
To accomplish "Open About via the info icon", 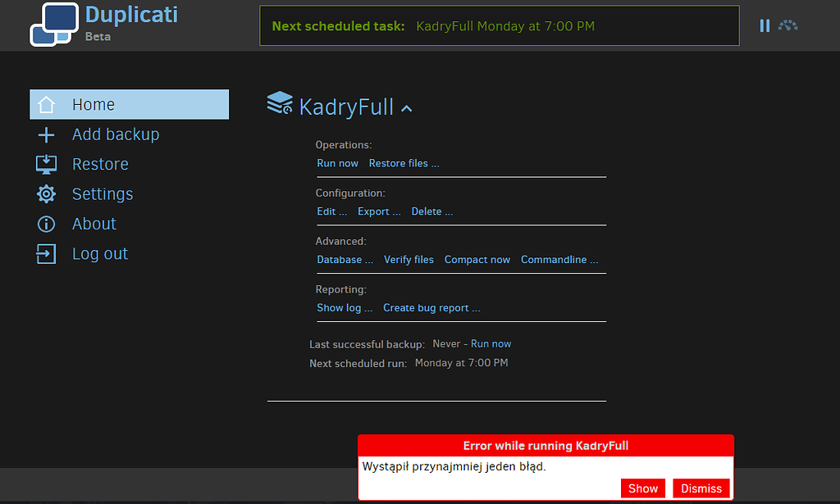I will 46,223.
